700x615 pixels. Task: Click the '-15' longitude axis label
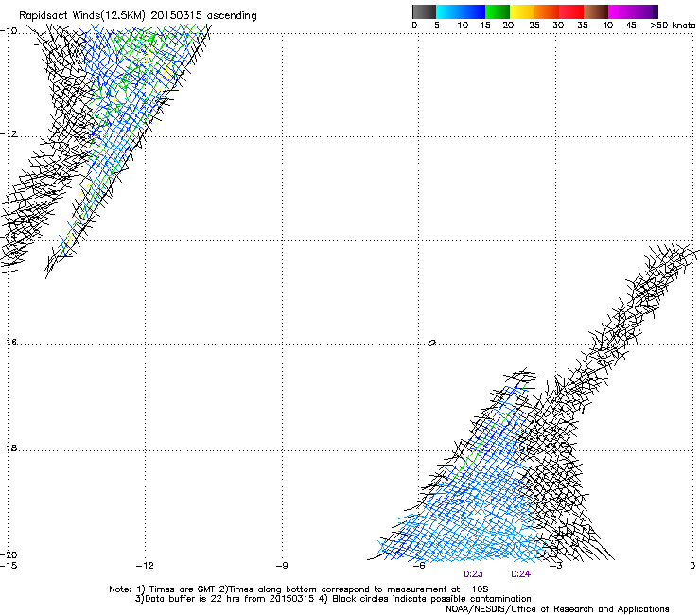9,566
